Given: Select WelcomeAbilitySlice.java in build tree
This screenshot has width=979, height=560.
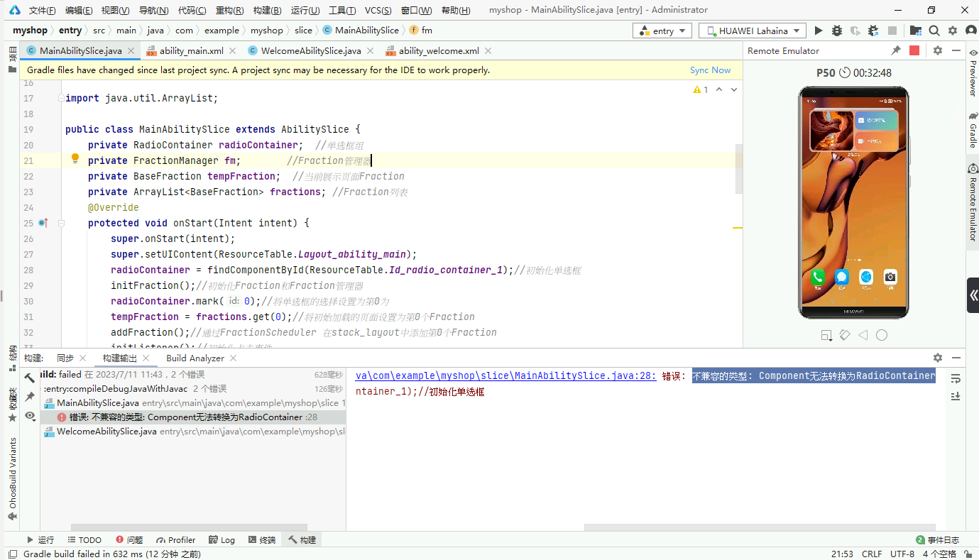Looking at the screenshot, I should coord(193,432).
